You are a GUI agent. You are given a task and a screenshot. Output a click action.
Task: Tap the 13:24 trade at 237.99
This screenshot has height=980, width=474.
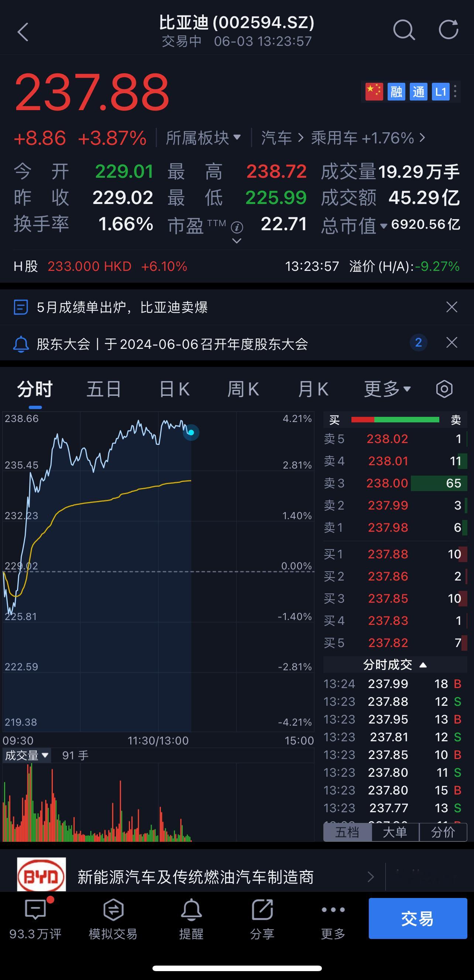pos(393,684)
